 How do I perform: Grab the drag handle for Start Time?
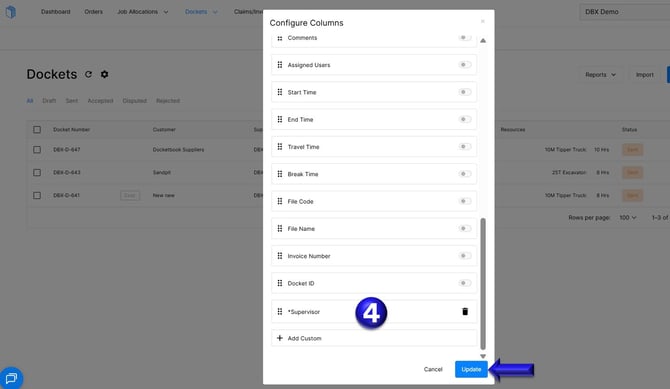click(280, 92)
